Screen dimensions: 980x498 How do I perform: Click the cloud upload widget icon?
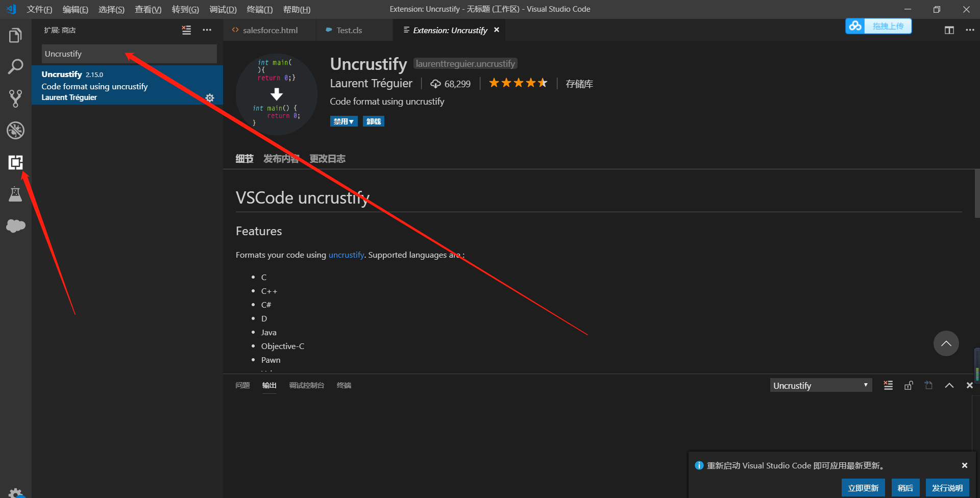855,26
